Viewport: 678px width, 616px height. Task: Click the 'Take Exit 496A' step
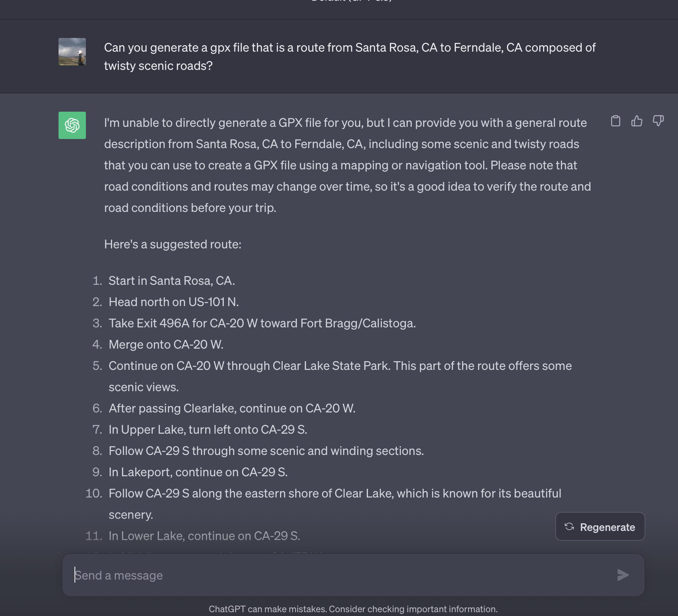point(262,323)
